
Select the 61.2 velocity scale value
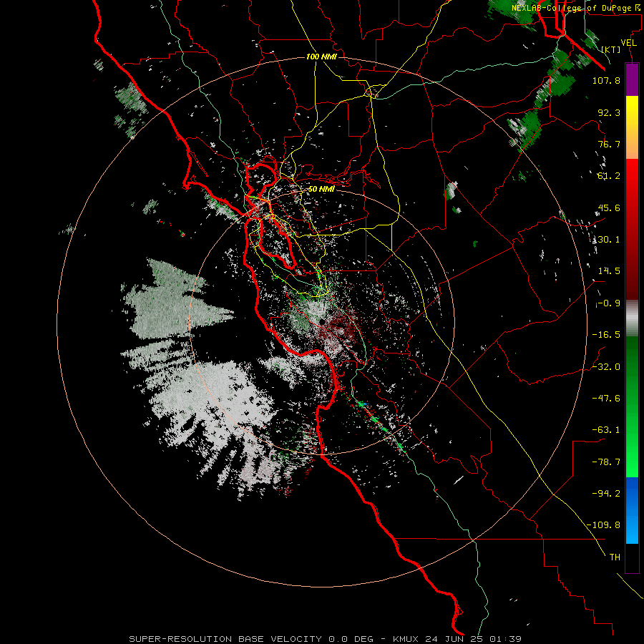tap(609, 176)
